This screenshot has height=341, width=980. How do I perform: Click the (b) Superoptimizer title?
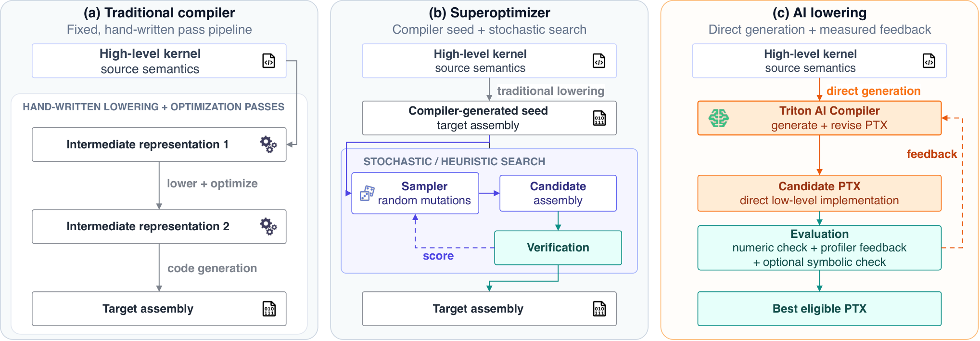[489, 13]
